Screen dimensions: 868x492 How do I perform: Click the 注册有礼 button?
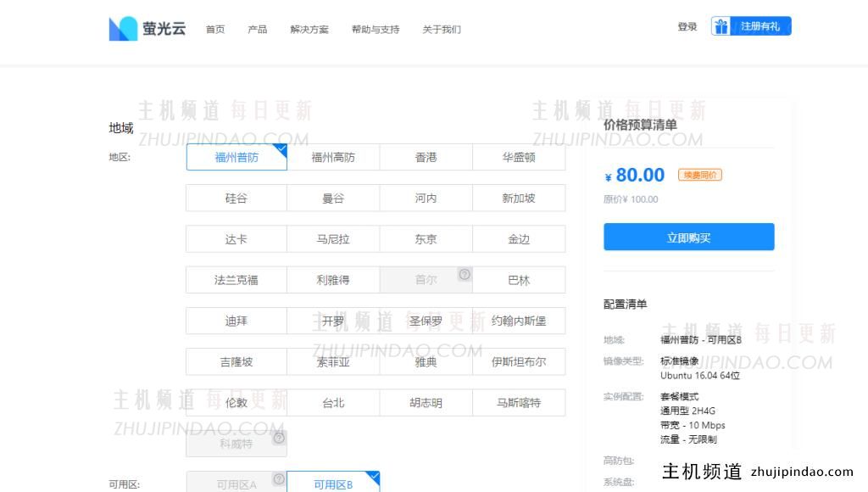(751, 26)
